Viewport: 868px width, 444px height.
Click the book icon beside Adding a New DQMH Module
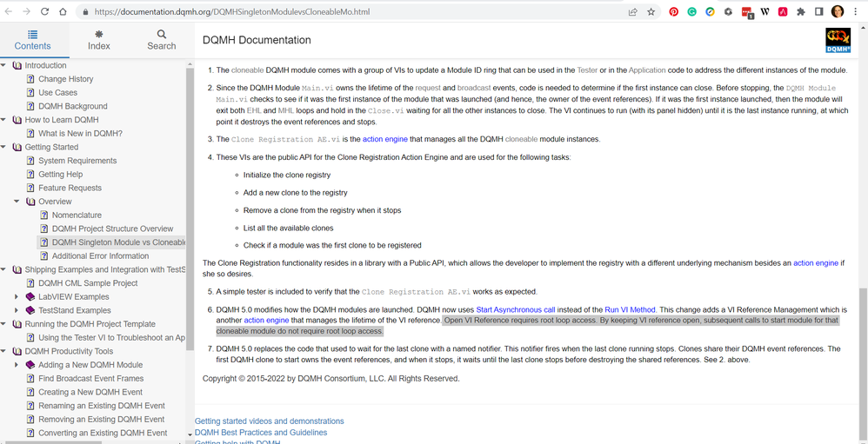point(30,365)
